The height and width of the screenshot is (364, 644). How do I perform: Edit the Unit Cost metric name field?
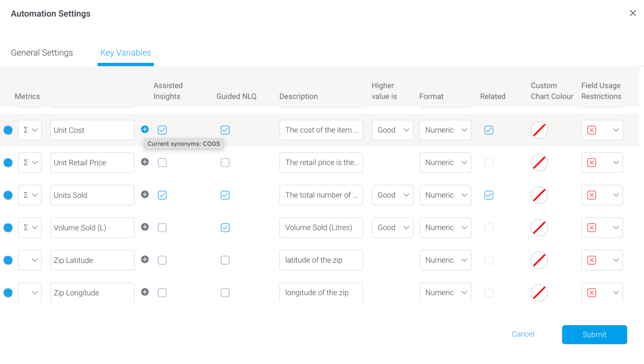tap(92, 130)
